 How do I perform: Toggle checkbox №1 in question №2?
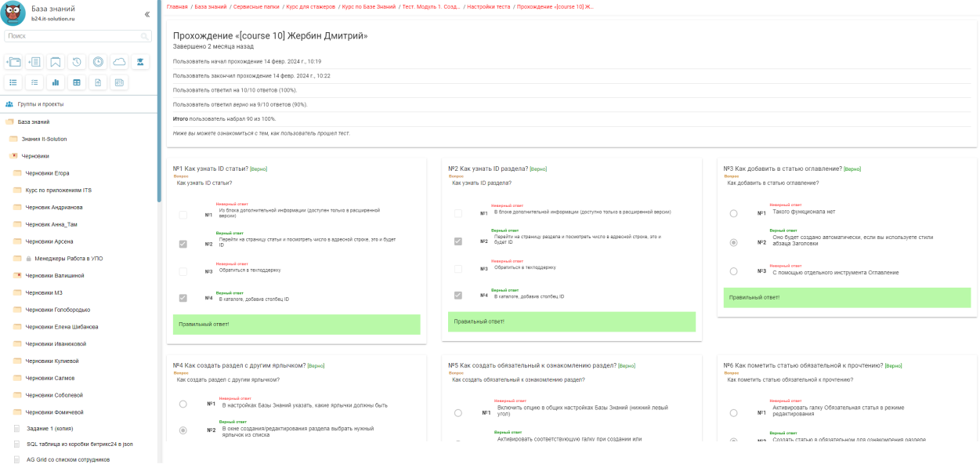pos(458,213)
